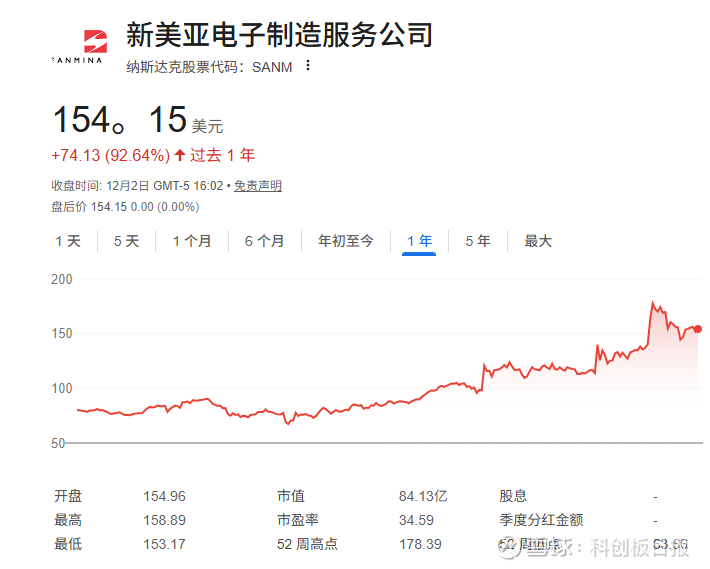710x569 pixels.
Task: Click the Sanmina company logo
Action: click(x=78, y=46)
